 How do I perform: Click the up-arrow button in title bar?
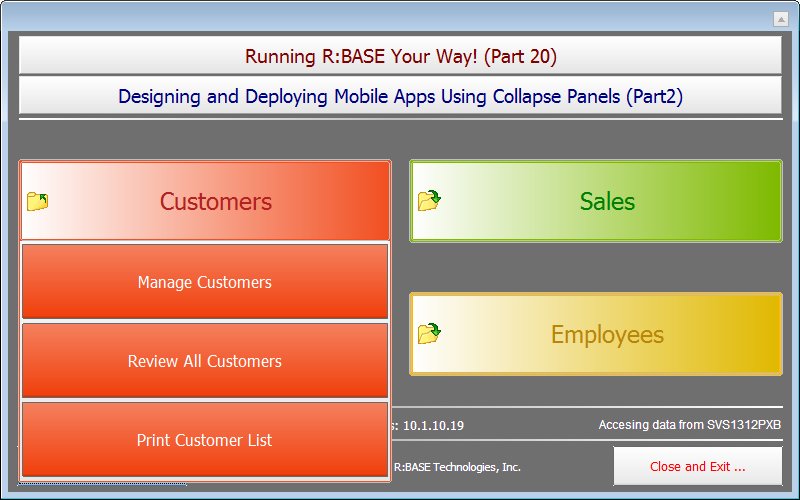pos(781,19)
